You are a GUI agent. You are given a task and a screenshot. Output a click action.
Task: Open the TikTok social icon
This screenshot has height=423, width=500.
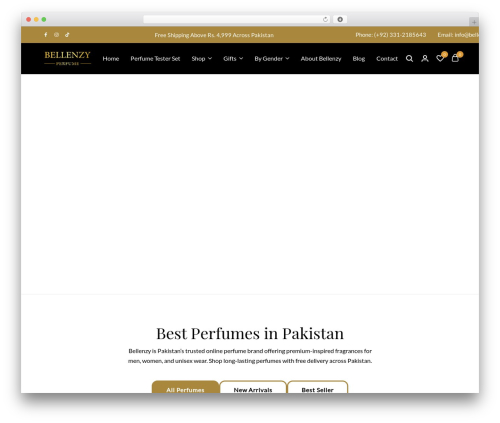pyautogui.click(x=67, y=35)
